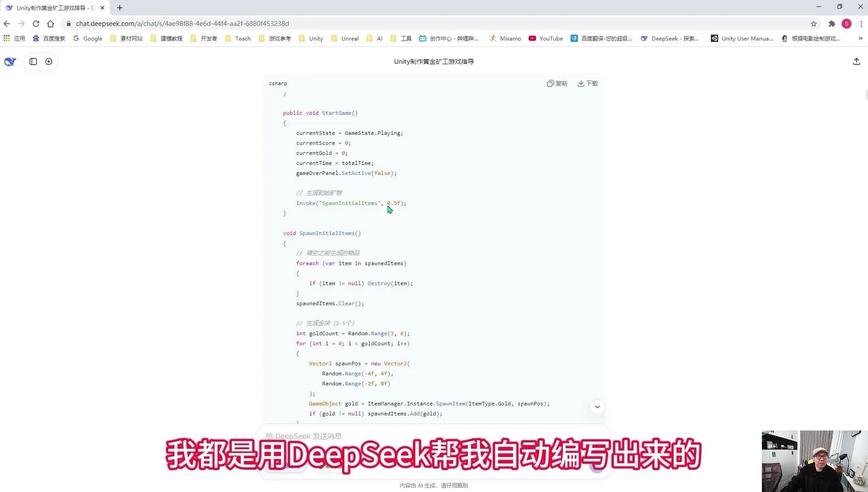Focus the DeepSeek message input field
868x492 pixels.
pyautogui.click(x=434, y=436)
